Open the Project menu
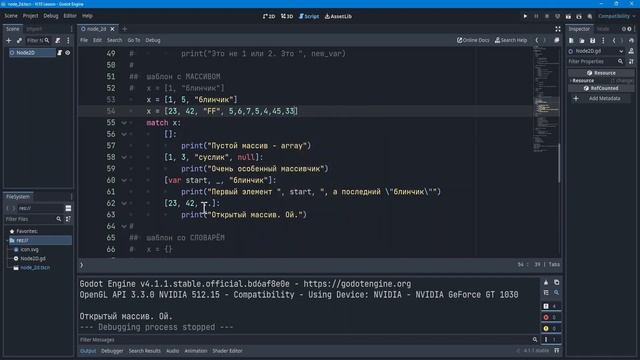Viewport: 640px width, 360px height. pos(30,16)
